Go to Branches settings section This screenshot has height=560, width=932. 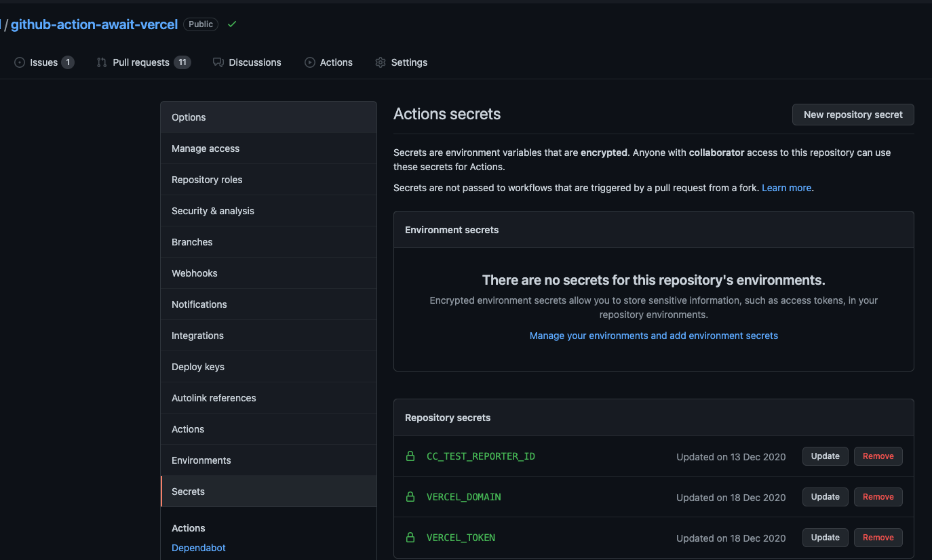click(192, 242)
